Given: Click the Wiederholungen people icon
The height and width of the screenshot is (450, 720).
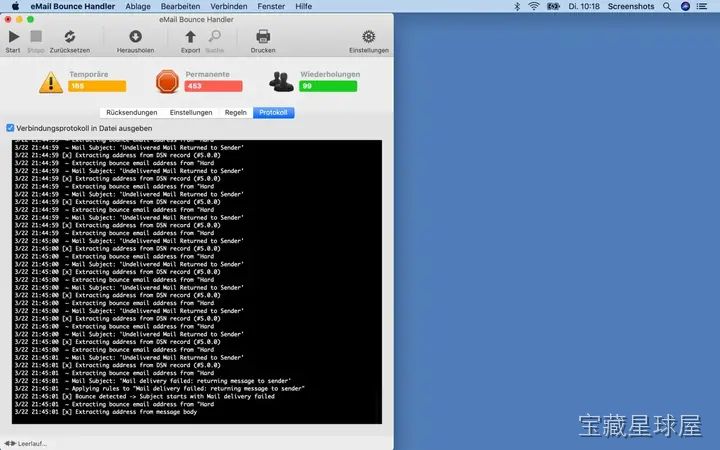Looking at the screenshot, I should (x=281, y=82).
